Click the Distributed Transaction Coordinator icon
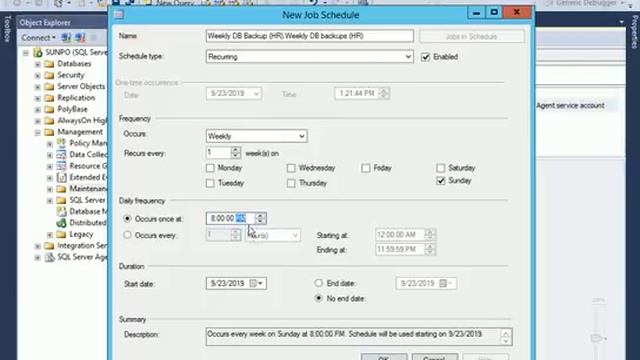 tap(61, 223)
